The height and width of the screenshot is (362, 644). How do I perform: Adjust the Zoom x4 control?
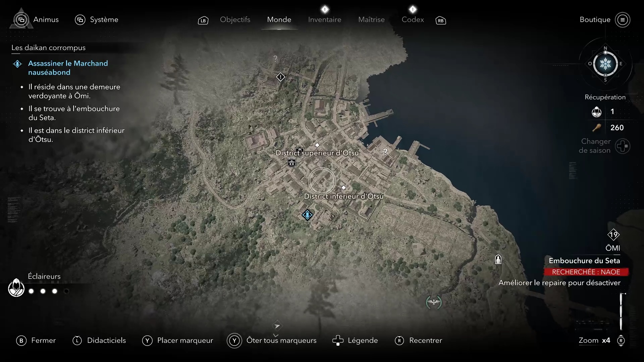(x=602, y=341)
